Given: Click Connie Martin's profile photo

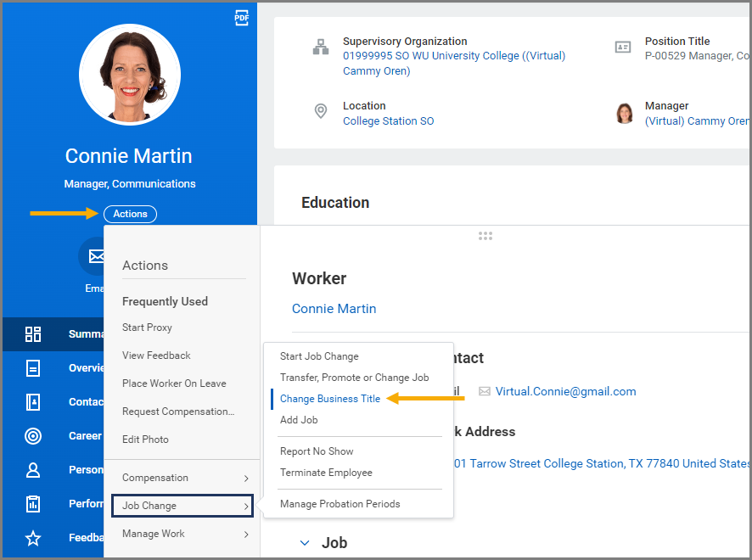Looking at the screenshot, I should coord(130,75).
